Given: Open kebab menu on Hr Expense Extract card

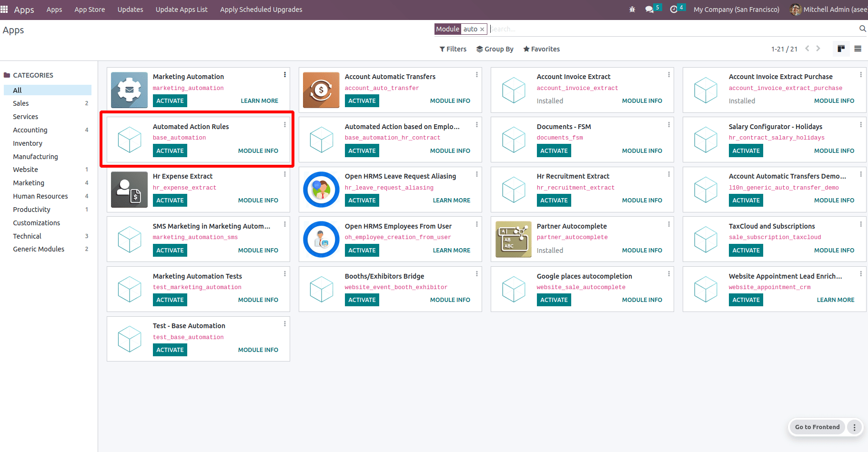Looking at the screenshot, I should coord(285,174).
